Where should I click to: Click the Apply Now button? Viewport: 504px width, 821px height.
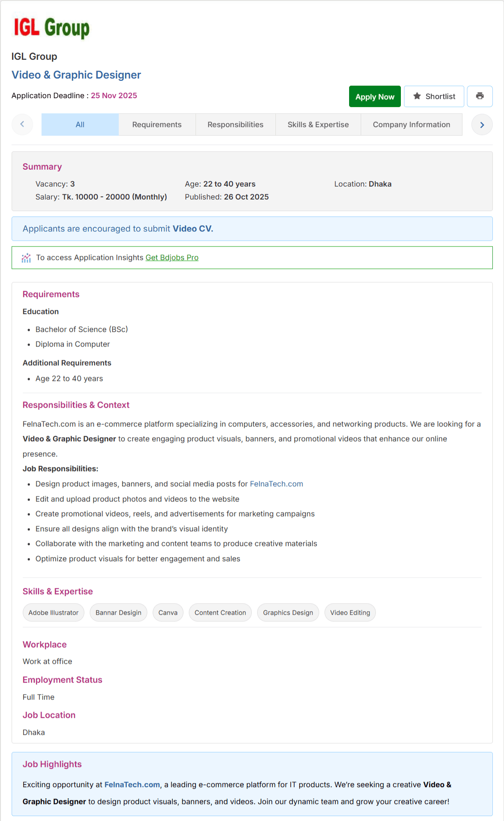[375, 96]
